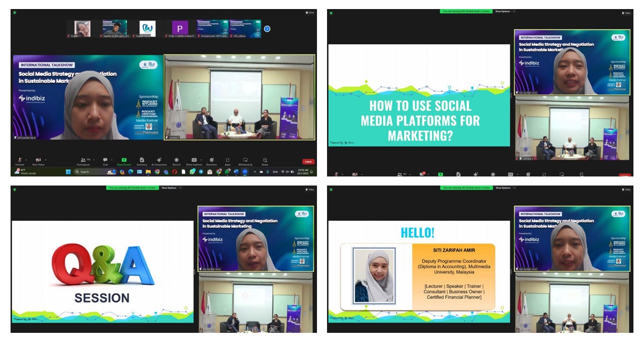Expand the caret beside Chat
Viewport: 644px width, 362px height.
pyautogui.click(x=112, y=159)
